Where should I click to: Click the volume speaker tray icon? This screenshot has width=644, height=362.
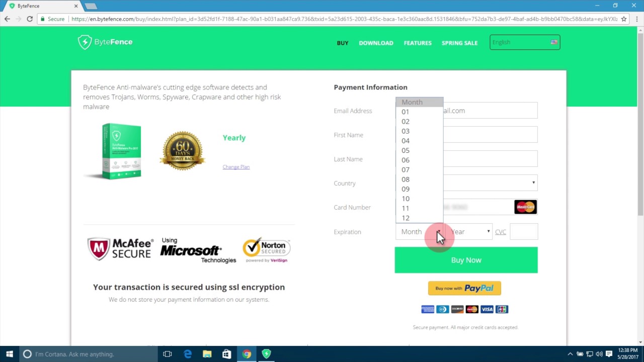599,354
